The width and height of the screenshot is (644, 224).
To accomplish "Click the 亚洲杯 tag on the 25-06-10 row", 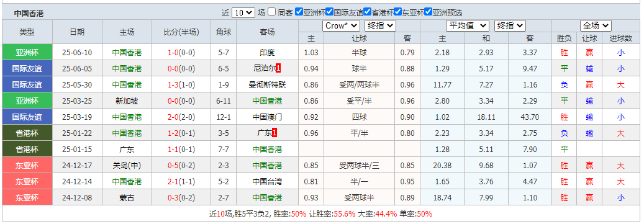I will coord(27,53).
